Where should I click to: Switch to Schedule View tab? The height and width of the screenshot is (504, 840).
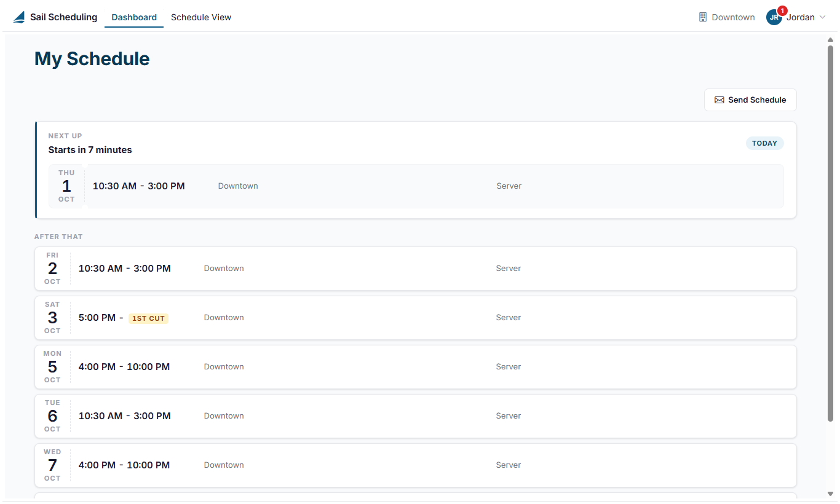coord(201,17)
